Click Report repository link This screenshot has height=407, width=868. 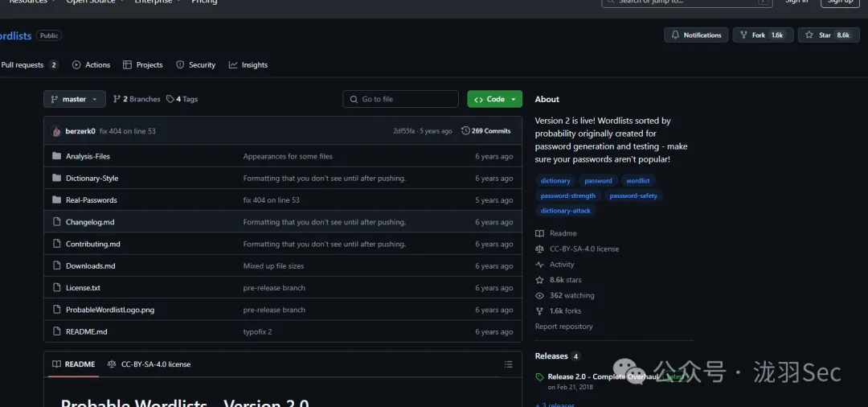(563, 327)
